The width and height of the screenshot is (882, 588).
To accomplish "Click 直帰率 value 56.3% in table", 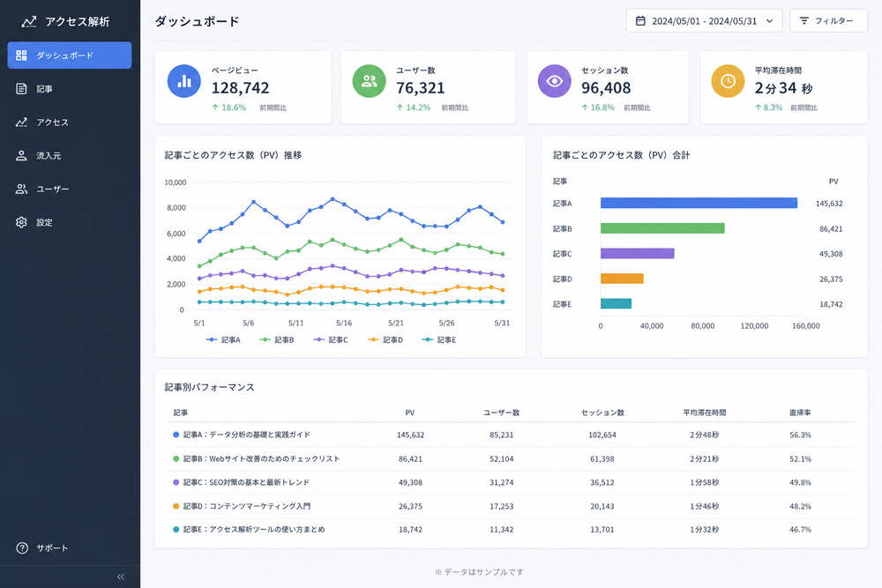I will [800, 435].
